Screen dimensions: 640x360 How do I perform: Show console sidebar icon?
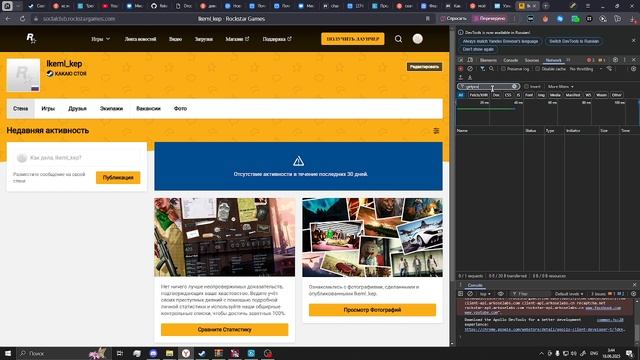coord(460,294)
